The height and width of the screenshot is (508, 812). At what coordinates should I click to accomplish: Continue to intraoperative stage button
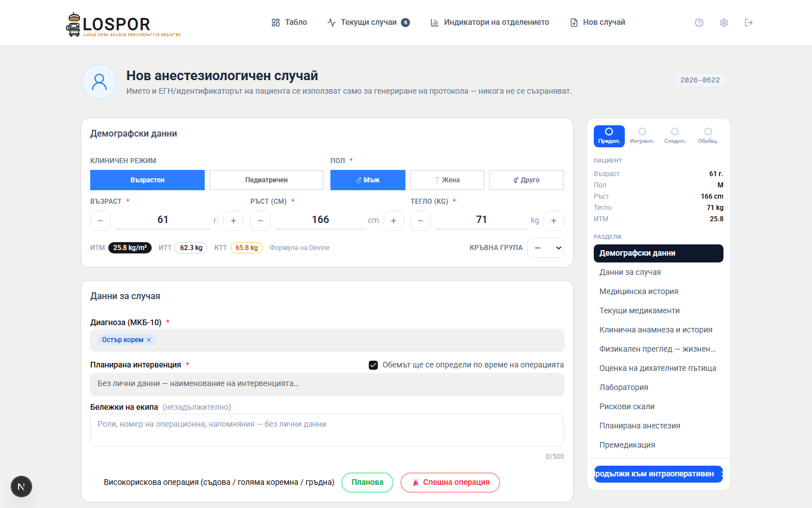click(659, 474)
